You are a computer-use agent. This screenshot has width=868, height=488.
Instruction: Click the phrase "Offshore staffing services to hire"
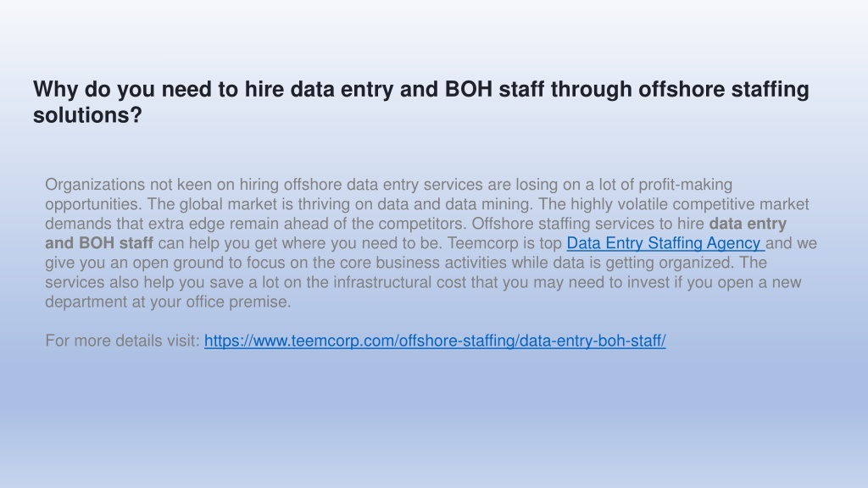tap(588, 224)
